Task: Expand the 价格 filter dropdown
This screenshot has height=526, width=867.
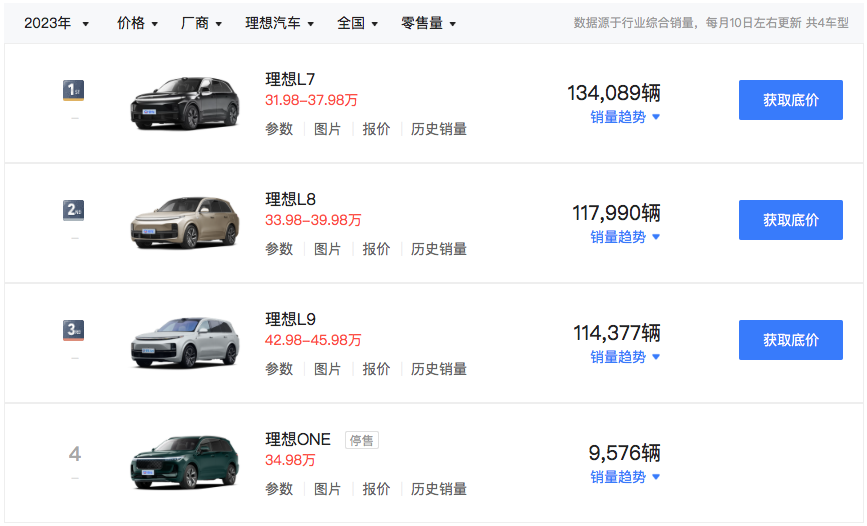Action: click(x=137, y=23)
